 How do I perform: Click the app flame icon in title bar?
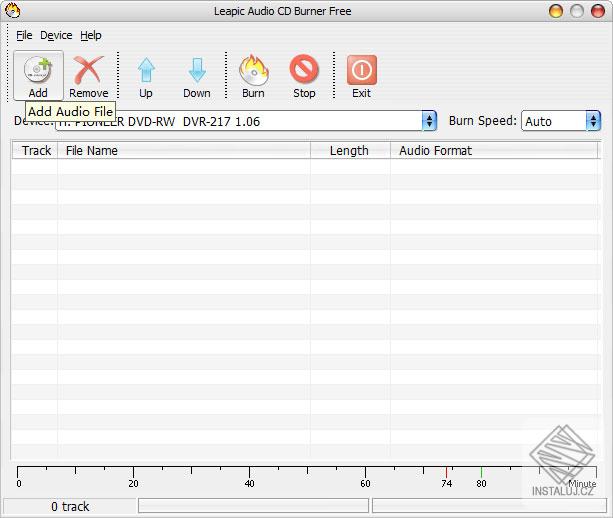tap(13, 11)
